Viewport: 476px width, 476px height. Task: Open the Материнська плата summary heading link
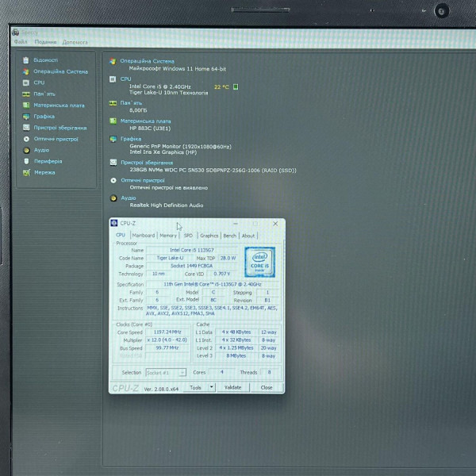[x=145, y=121]
